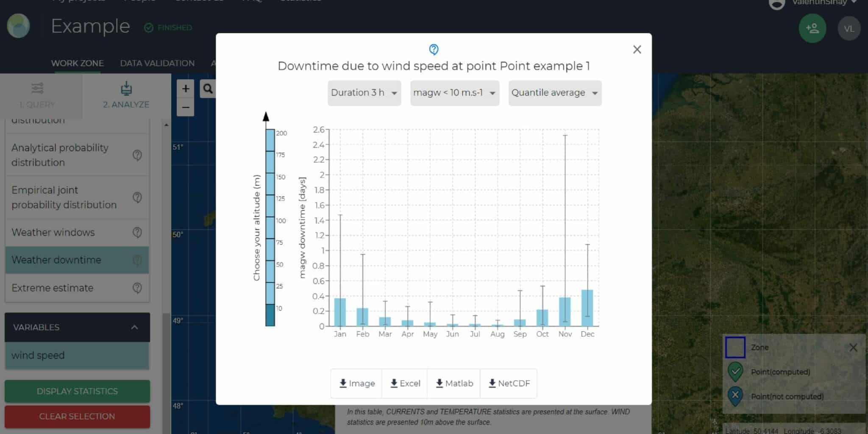Change the magw < 10 m.s-1 threshold
Screen dimensions: 868x434
pos(454,93)
